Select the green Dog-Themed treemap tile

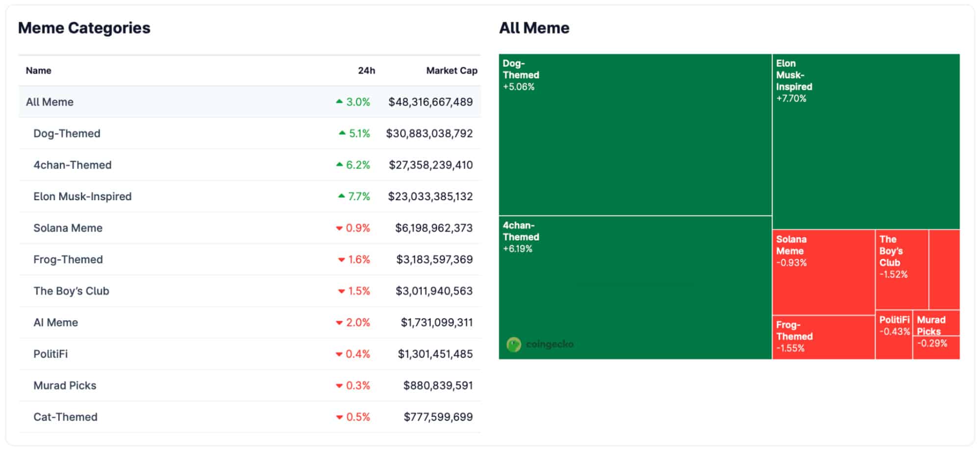(635, 135)
